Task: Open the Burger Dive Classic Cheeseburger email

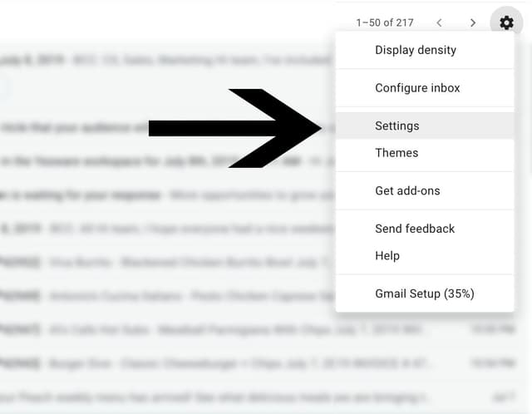Action: point(258,363)
